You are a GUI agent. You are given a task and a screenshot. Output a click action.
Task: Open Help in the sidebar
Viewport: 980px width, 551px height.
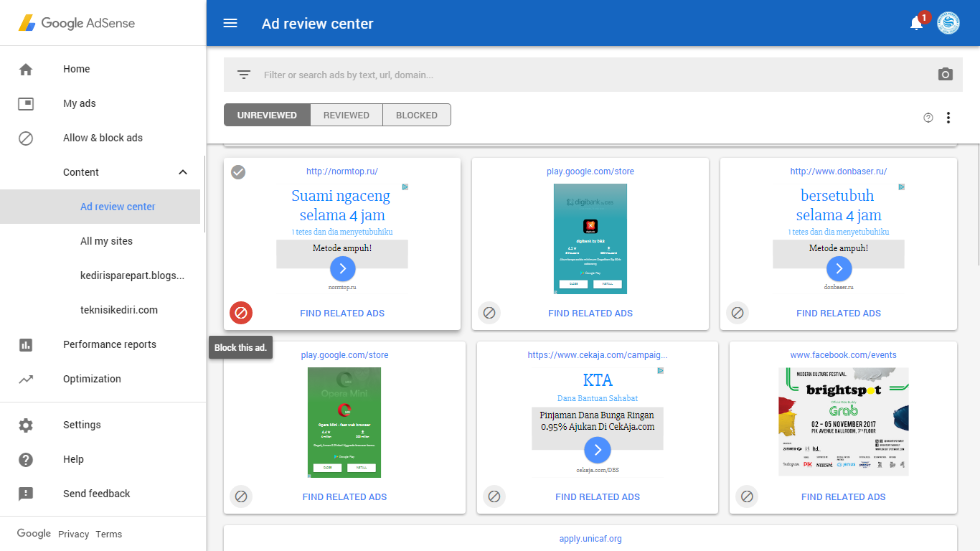tap(73, 459)
